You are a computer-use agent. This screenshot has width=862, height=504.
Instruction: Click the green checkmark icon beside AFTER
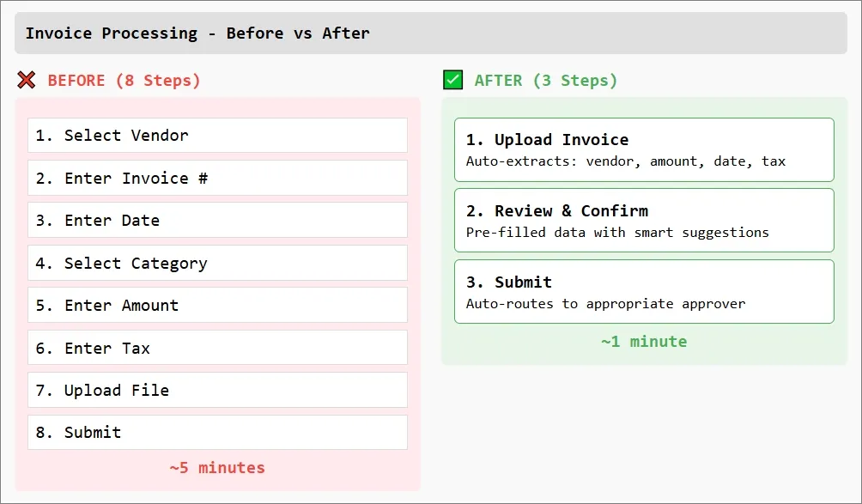point(452,81)
